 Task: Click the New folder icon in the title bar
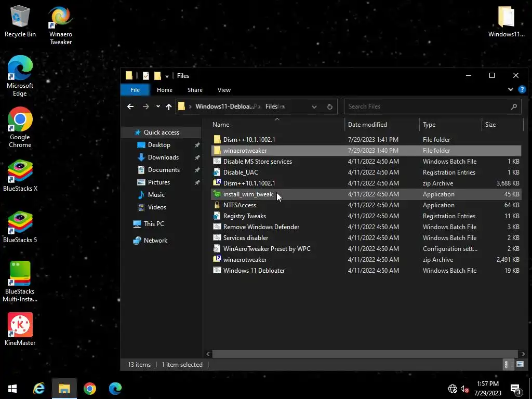point(157,76)
